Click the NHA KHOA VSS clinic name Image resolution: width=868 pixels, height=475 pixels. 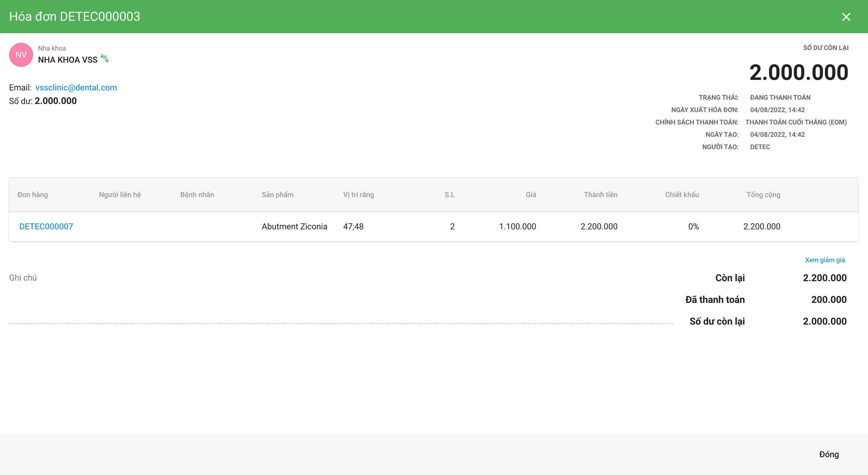click(x=68, y=60)
